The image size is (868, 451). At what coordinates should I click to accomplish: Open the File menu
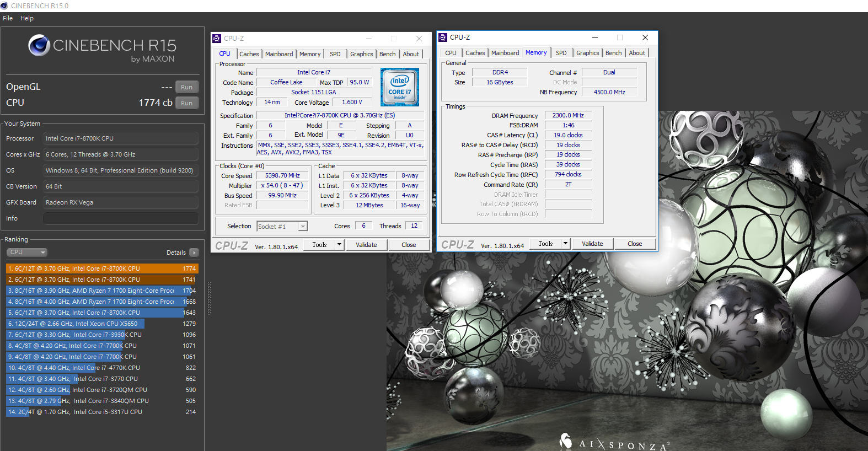(x=8, y=18)
